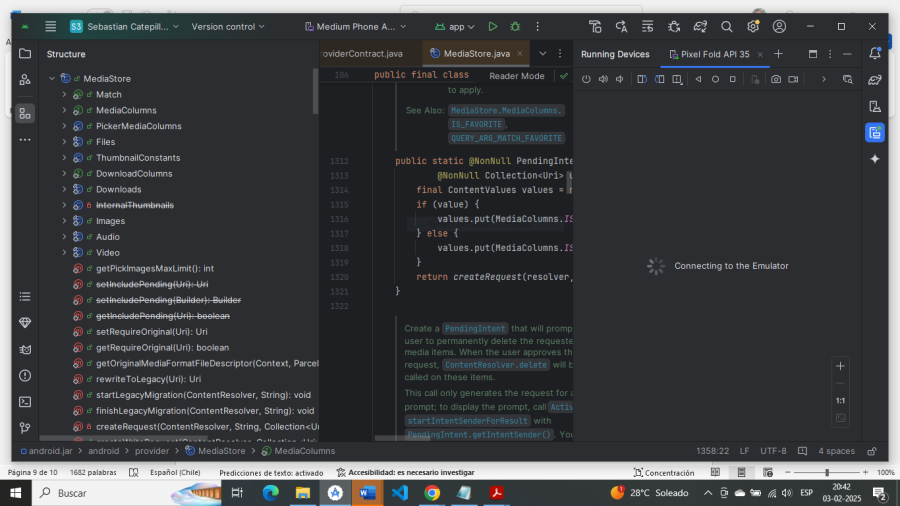Open the Notifications bell icon
Screen dimensions: 900x506
click(875, 53)
